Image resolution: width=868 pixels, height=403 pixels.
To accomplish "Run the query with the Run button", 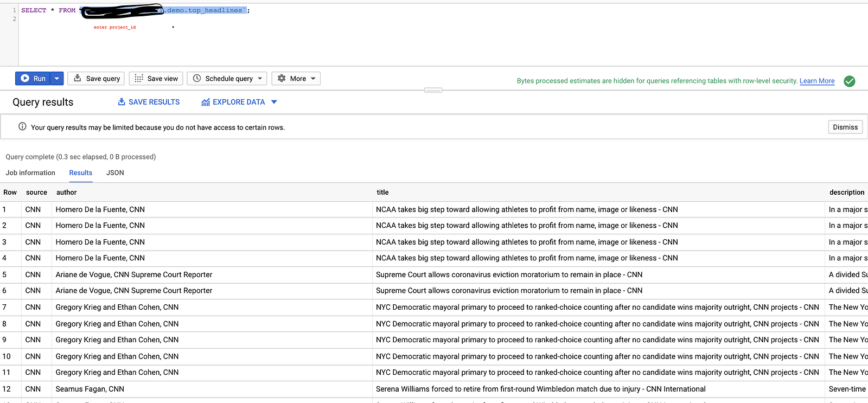I will [33, 79].
